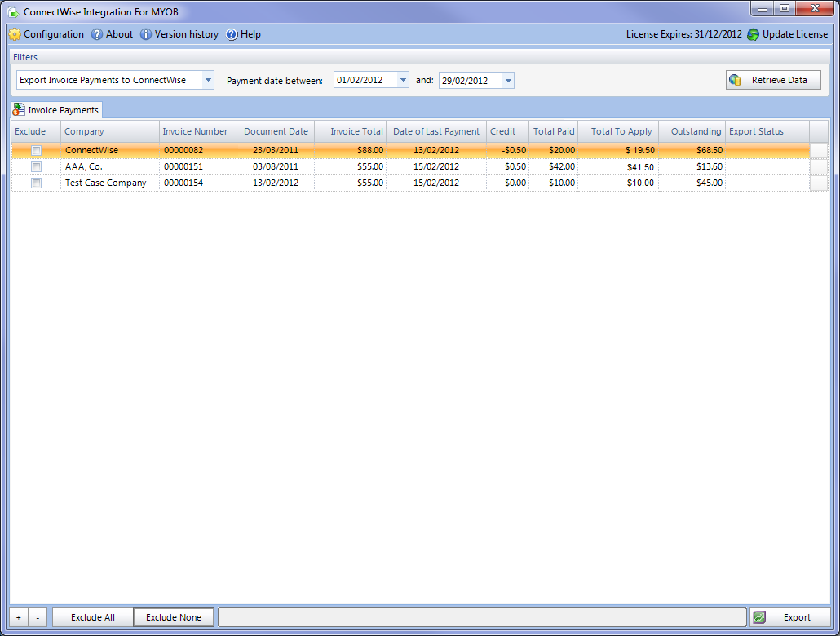840x636 pixels.
Task: Click the $13.50 Outstanding cell
Action: pos(692,166)
